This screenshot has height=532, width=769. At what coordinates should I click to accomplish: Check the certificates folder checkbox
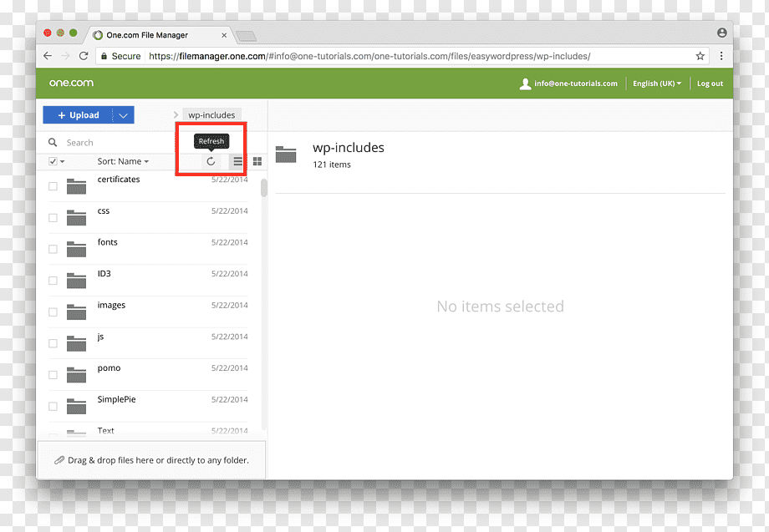coord(53,186)
